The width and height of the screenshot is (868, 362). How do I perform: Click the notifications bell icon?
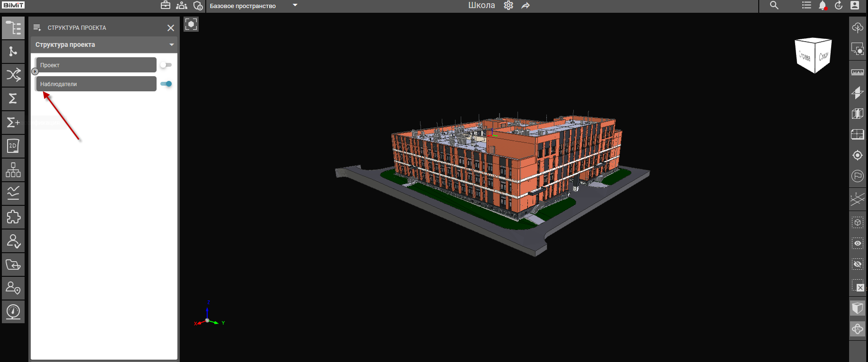point(822,6)
